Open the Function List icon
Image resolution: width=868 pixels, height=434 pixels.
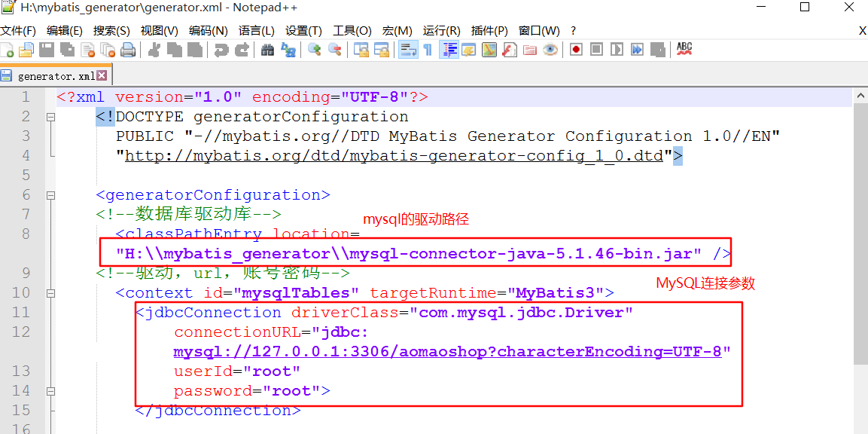[510, 50]
